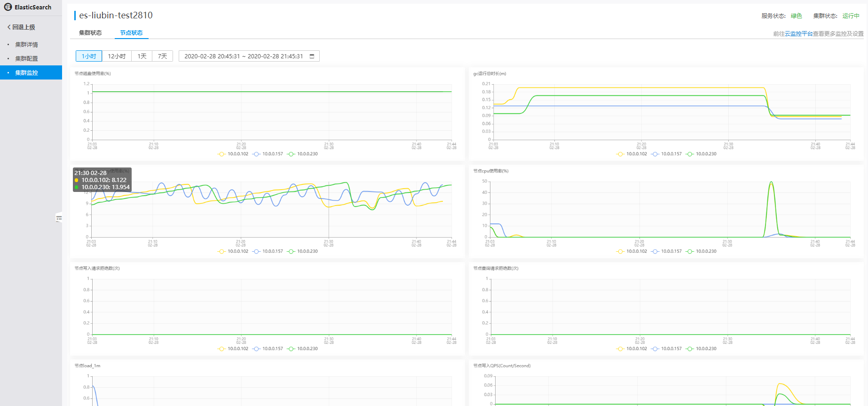Viewport: 868px width, 406px height.
Task: Toggle 10.0.0.230 in 节点写入请求拒绝数 legend
Action: [303, 349]
